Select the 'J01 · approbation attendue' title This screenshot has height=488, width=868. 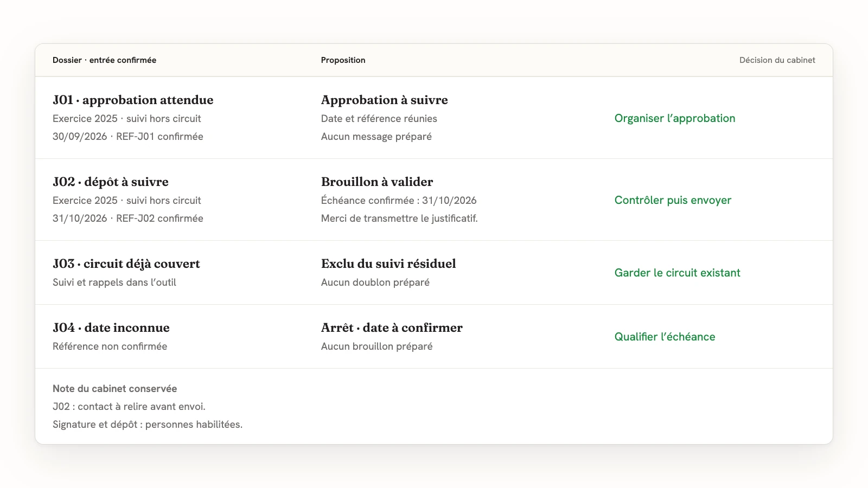(x=133, y=100)
